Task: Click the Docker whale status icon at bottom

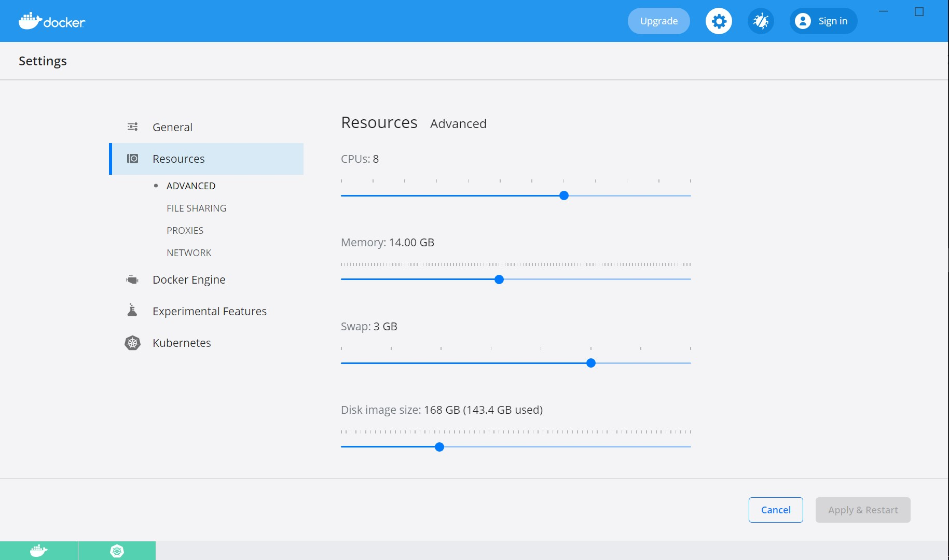Action: coord(39,551)
